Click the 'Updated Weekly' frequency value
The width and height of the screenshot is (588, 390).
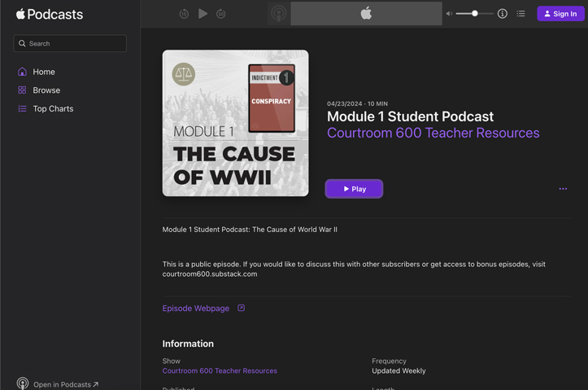click(x=399, y=370)
